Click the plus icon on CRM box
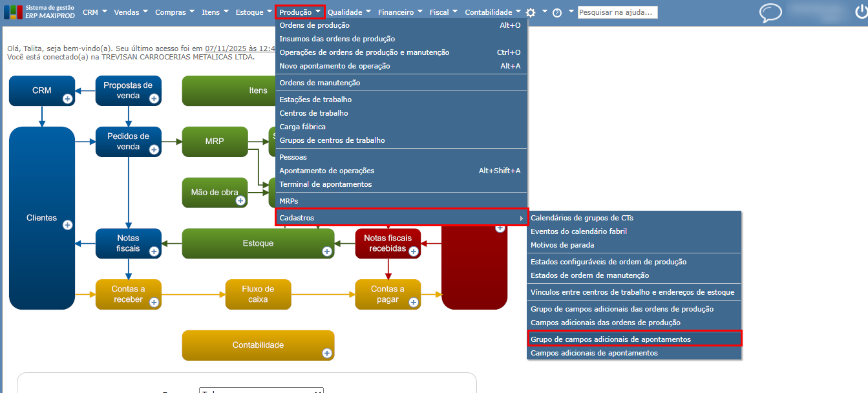868x393 pixels. [x=67, y=98]
